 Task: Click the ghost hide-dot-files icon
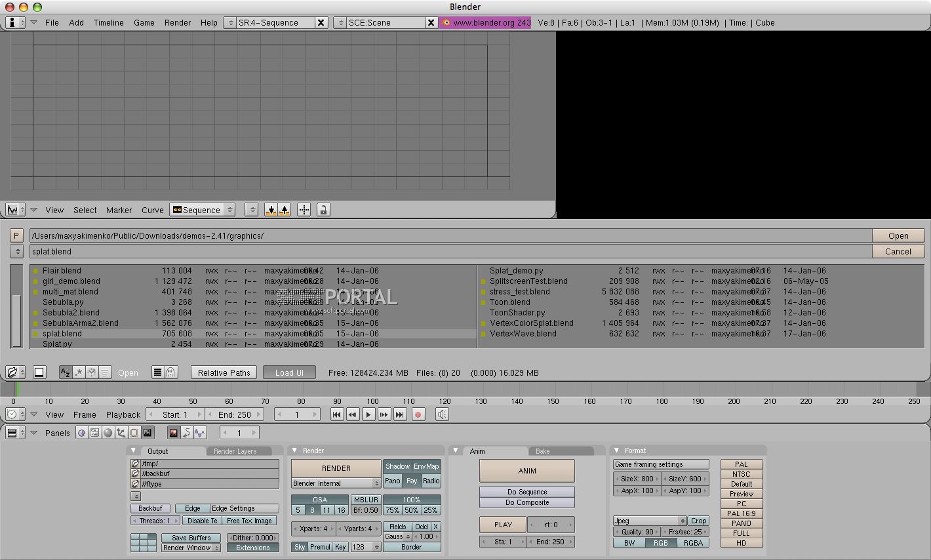point(170,372)
